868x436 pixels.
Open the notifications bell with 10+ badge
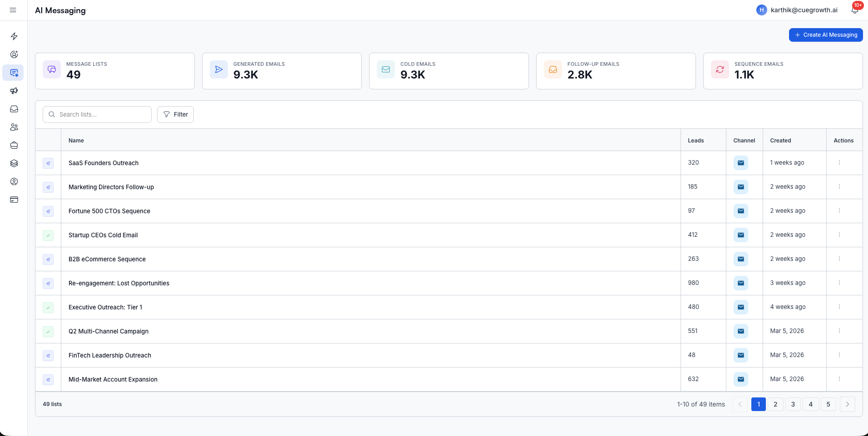click(x=854, y=10)
